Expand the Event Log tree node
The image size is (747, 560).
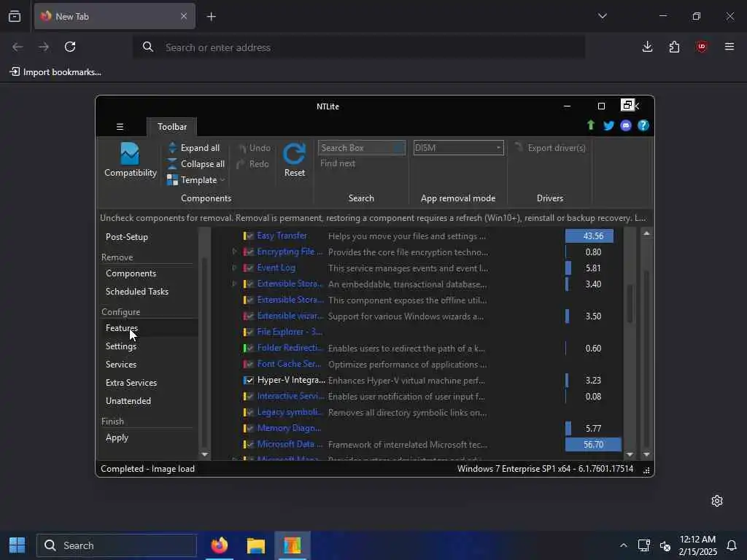click(234, 268)
